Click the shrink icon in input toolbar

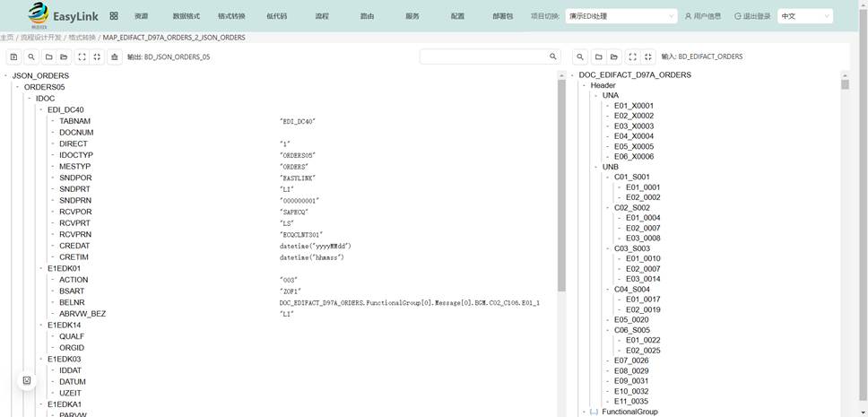pos(648,56)
